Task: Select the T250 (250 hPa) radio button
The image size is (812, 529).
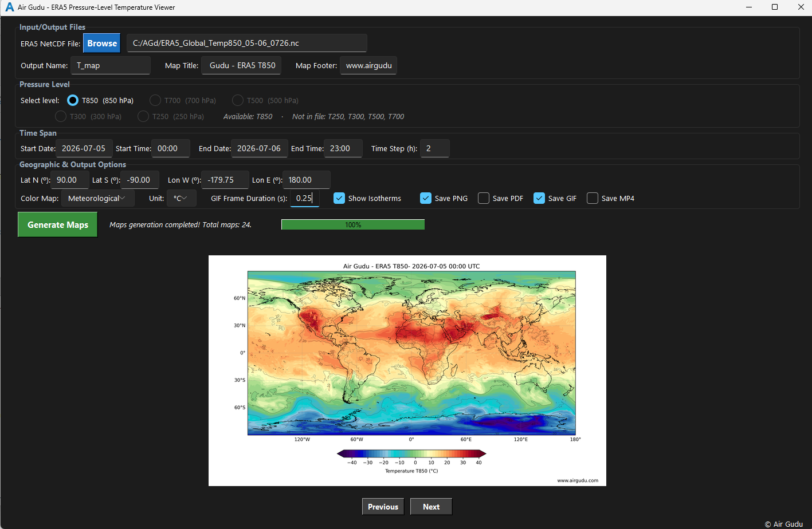Action: pyautogui.click(x=143, y=116)
